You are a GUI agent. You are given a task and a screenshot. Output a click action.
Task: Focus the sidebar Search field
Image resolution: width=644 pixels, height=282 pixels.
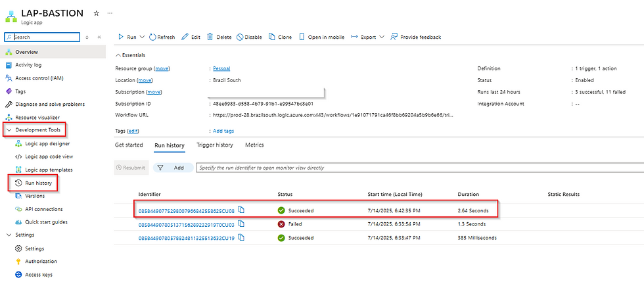(42, 37)
